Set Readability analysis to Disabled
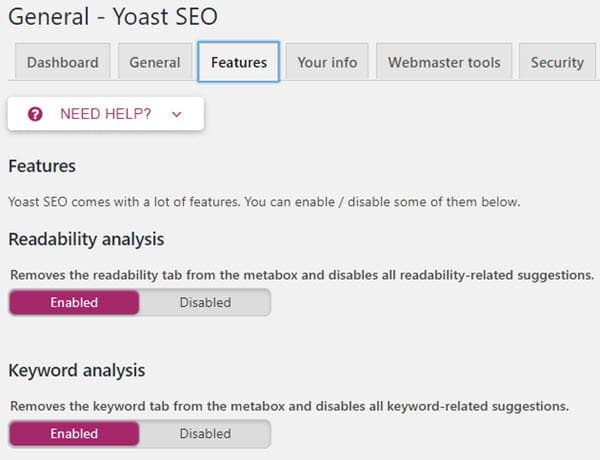Viewport: 600px width, 460px height. (205, 302)
